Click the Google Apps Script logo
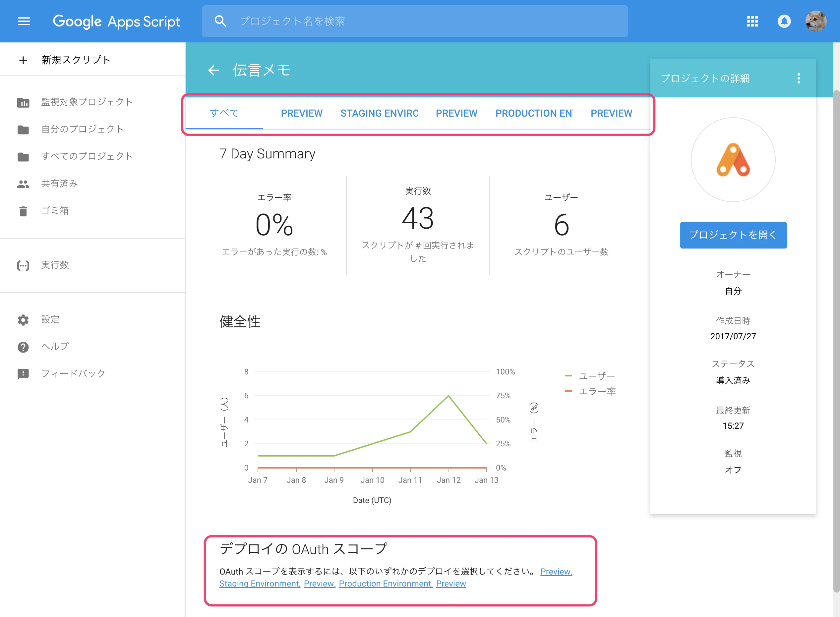 116,22
